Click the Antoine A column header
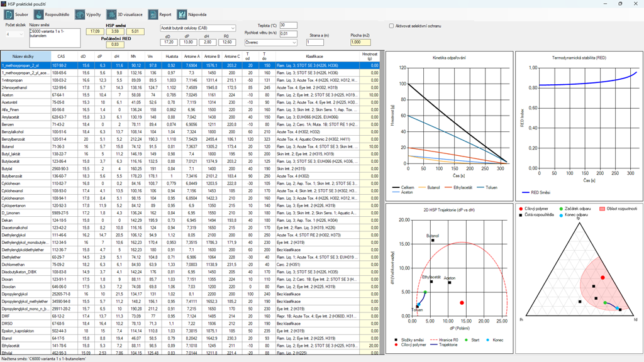644x362 pixels. pyautogui.click(x=191, y=57)
